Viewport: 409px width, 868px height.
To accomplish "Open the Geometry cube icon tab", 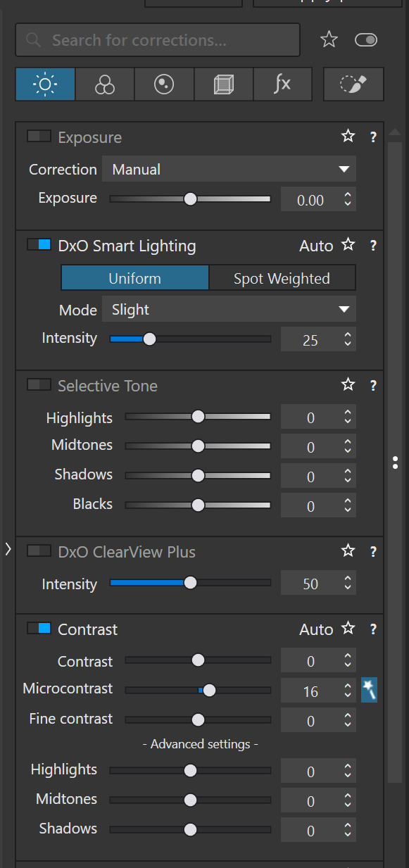I will 223,85.
